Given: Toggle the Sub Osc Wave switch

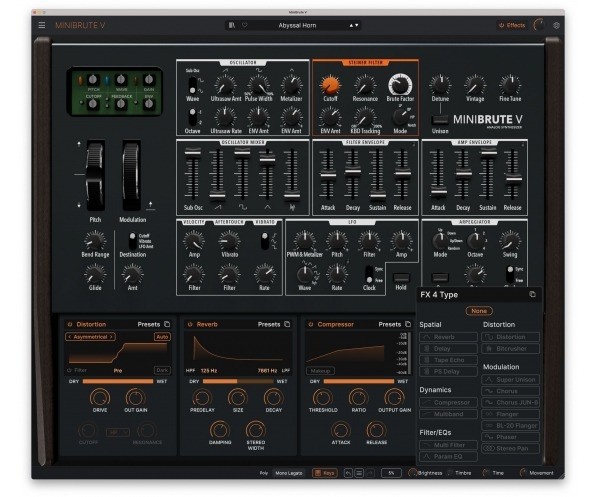Looking at the screenshot, I should click(193, 85).
